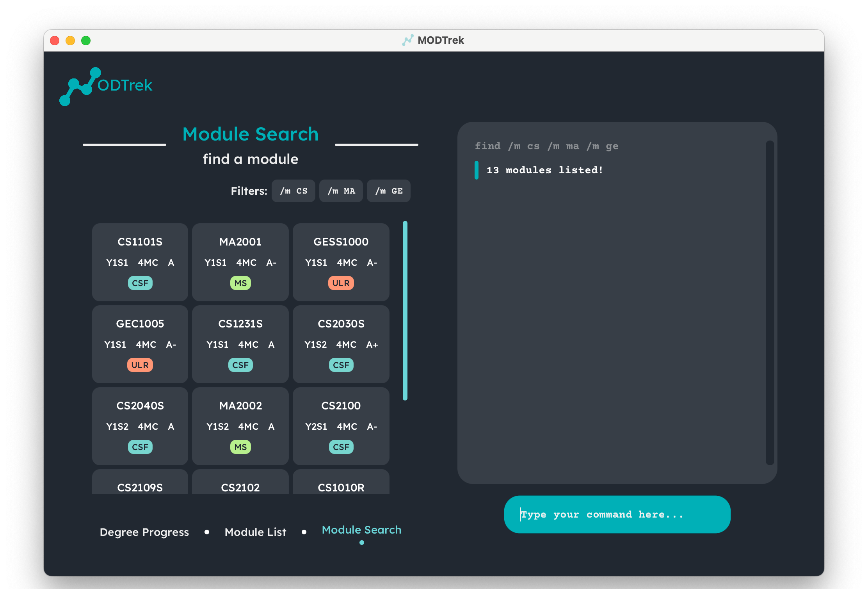Select the /m CS filter chip
Viewport: 868px width, 589px height.
(293, 191)
